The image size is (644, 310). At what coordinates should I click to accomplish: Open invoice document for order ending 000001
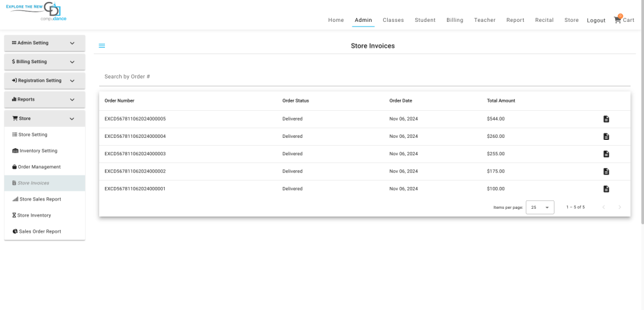click(606, 189)
